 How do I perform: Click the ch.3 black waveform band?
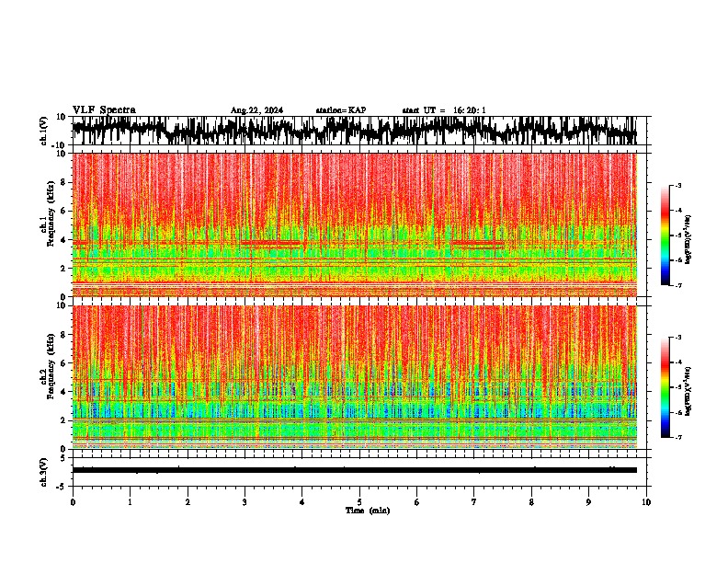(355, 470)
